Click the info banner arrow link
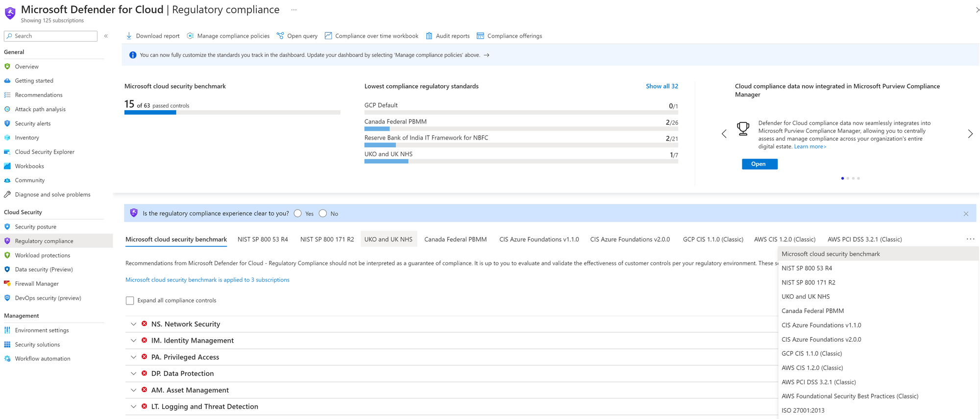980x419 pixels. (x=487, y=55)
